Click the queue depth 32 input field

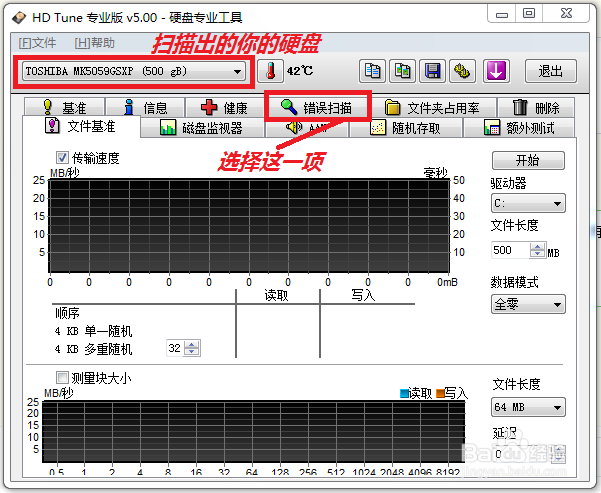coord(175,348)
